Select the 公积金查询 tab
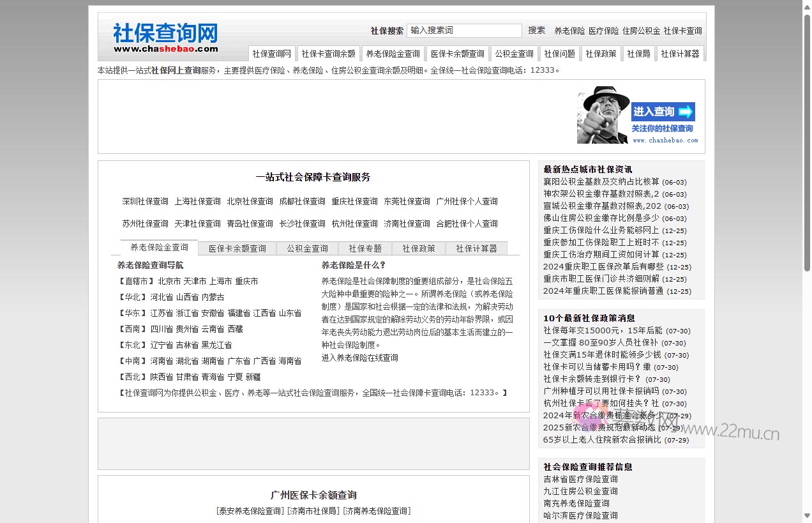The width and height of the screenshot is (812, 523). 307,248
